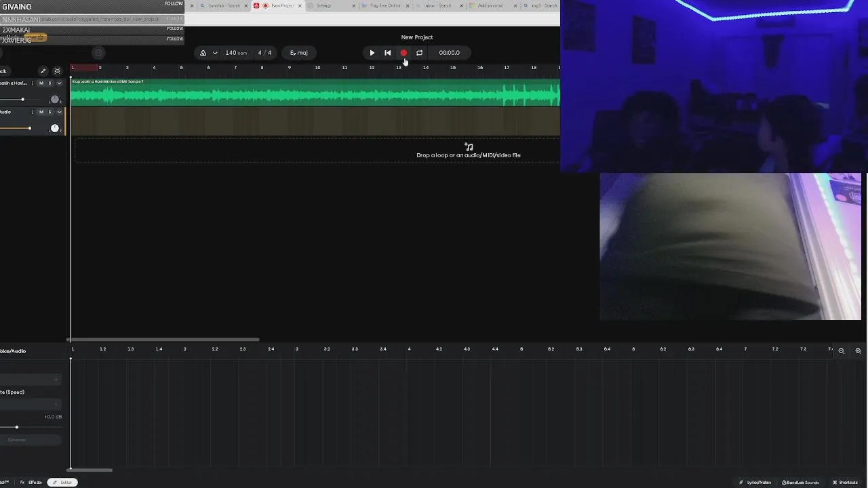Open the Effects tab at bottom

[31, 483]
